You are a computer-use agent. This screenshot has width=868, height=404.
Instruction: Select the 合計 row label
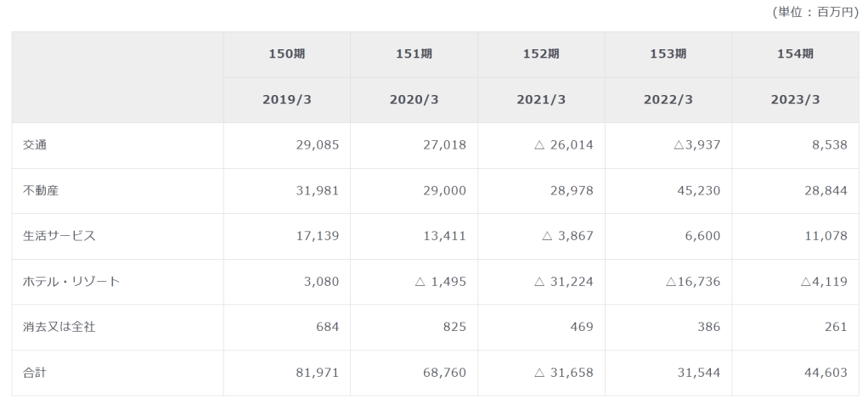click(x=35, y=373)
